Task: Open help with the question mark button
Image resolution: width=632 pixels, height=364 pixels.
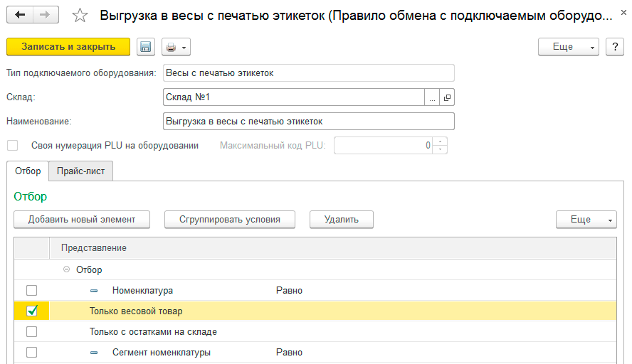Action: point(614,47)
